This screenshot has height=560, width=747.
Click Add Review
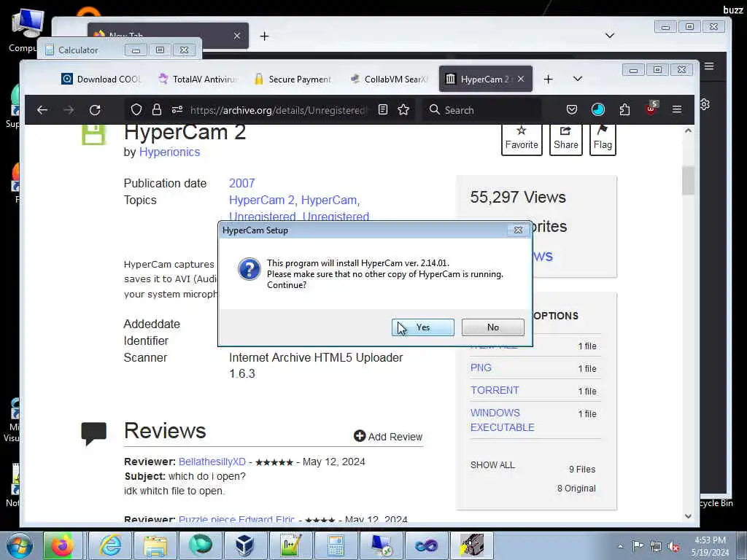click(x=388, y=436)
